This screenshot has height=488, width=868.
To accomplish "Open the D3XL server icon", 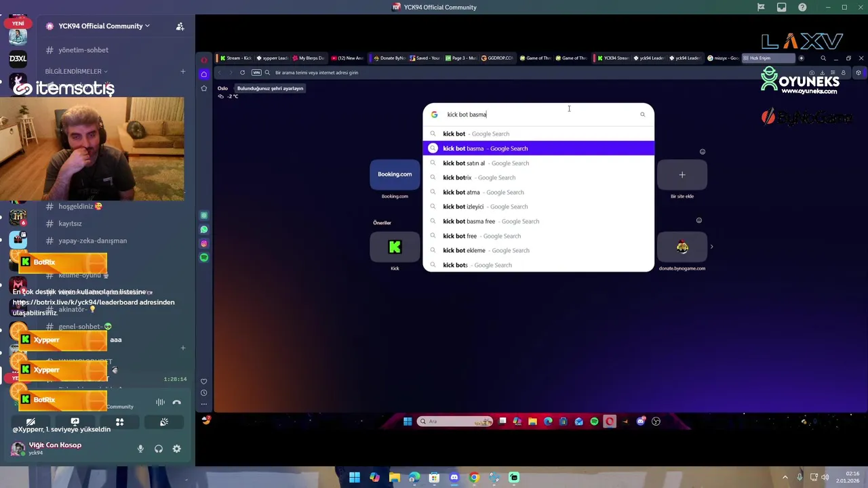I will (x=18, y=58).
